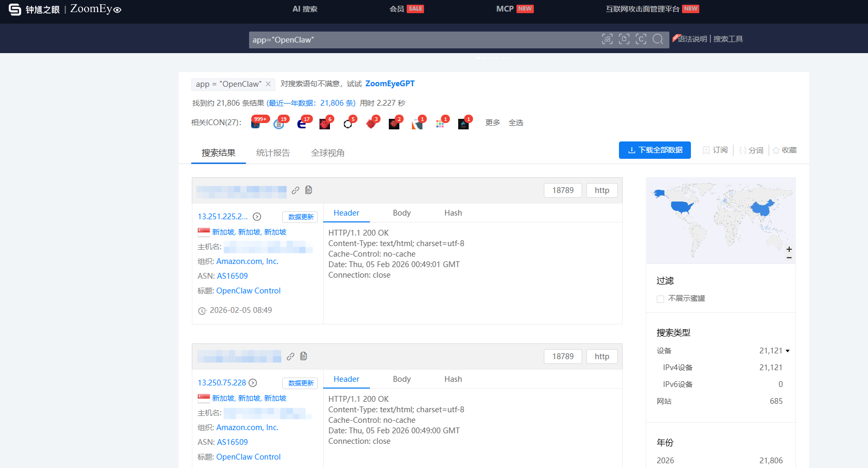Select the icon filter with 999+ badge
The width and height of the screenshot is (868, 468).
[256, 124]
